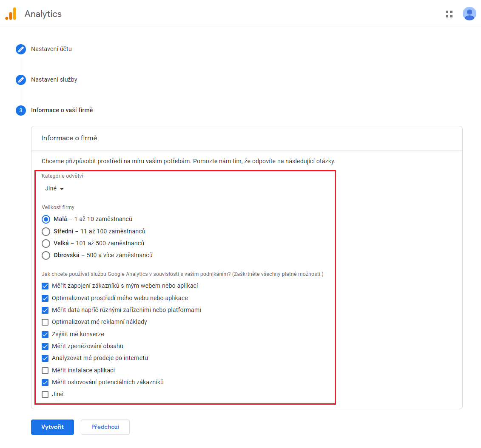Click the Nastavení účtu pencil step icon

21,49
